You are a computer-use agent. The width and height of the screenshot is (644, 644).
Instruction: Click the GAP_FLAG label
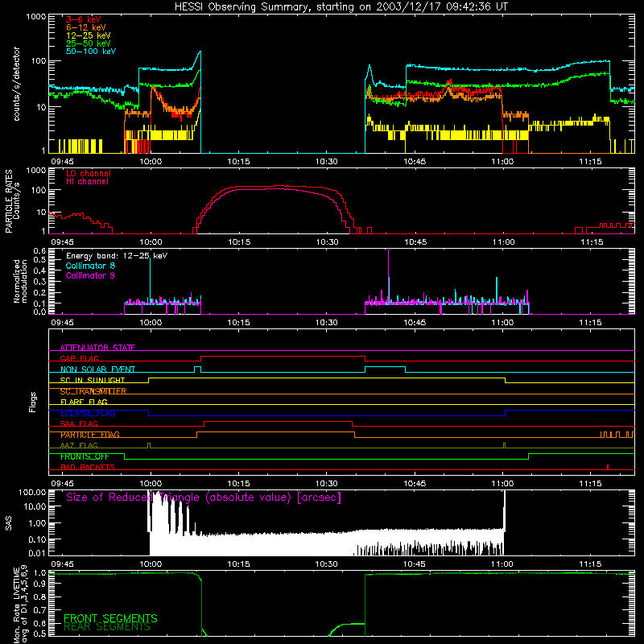click(79, 358)
